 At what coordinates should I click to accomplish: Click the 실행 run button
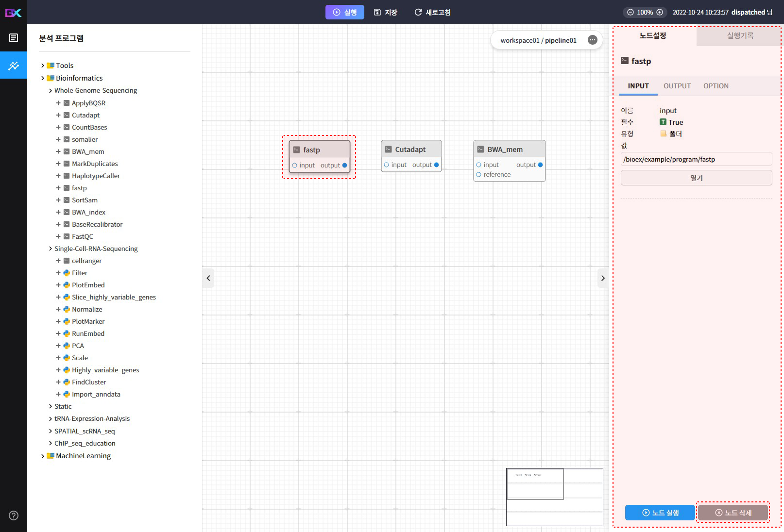click(x=345, y=12)
